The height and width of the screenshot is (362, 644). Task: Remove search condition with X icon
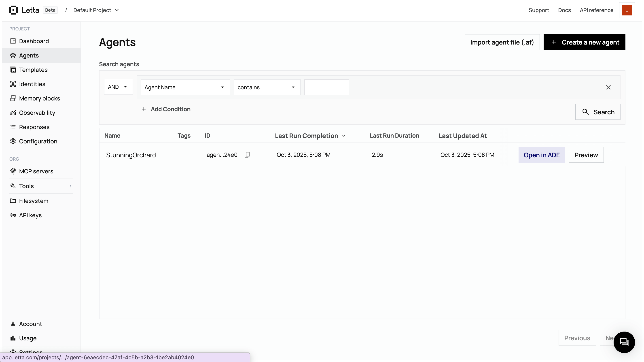[608, 87]
